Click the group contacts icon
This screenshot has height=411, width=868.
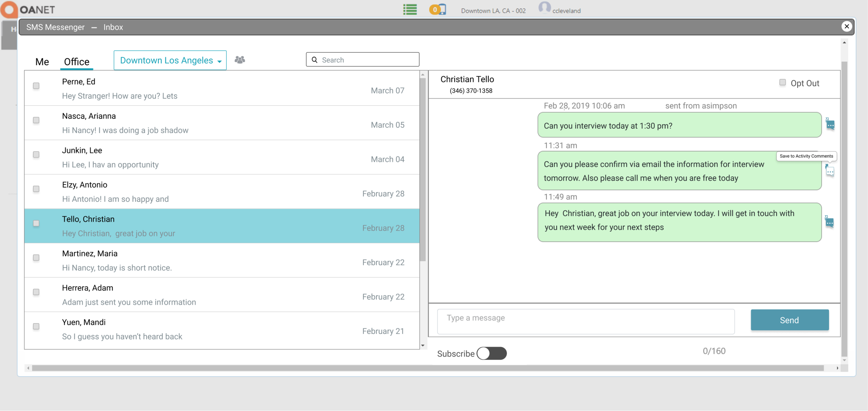[x=240, y=60]
